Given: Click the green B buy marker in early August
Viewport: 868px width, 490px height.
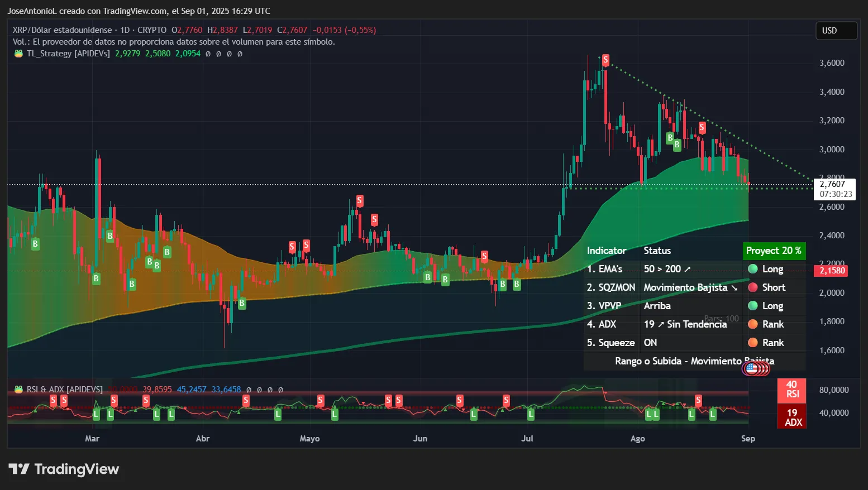Looking at the screenshot, I should tap(670, 137).
